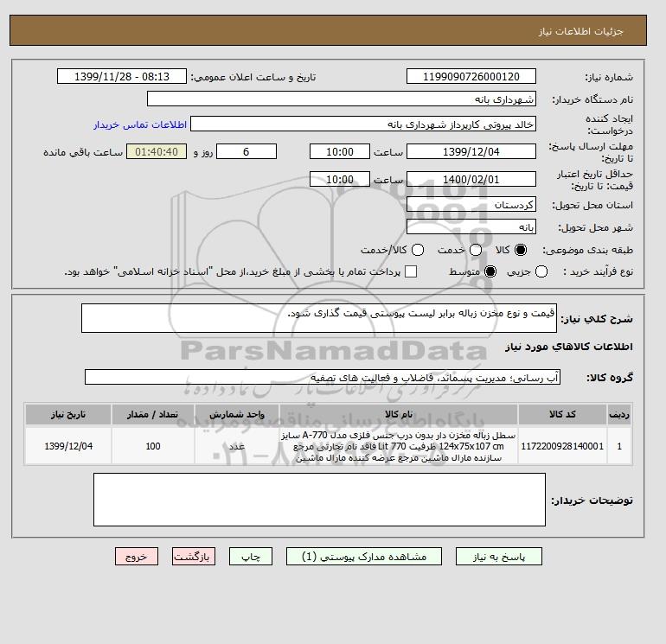Click the announcement date field 1399/11/28 - 08:13
Screen dimensions: 666x644
point(122,76)
